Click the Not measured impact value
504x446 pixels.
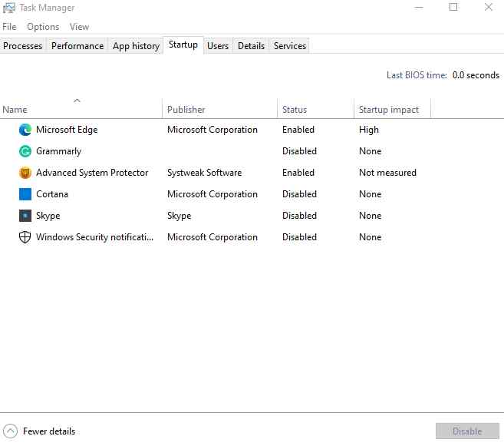(x=387, y=173)
